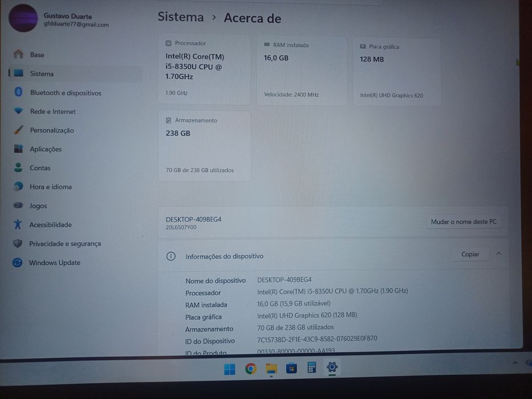The width and height of the screenshot is (532, 399).
Task: Open Calculator from the taskbar
Action: 311,368
